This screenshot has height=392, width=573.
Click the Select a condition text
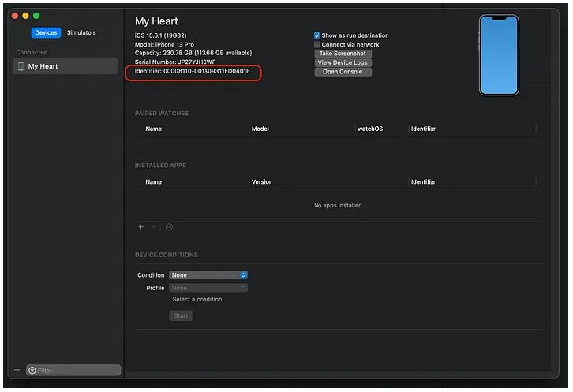197,299
